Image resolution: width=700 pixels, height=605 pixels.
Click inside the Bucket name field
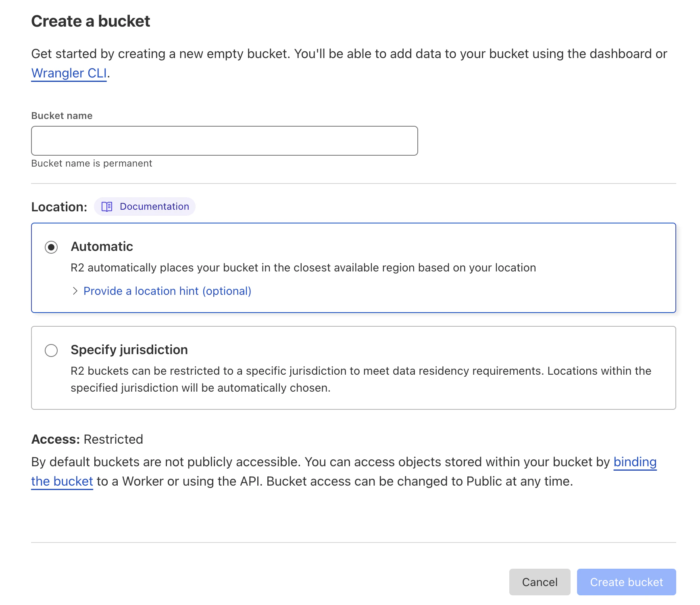[x=224, y=140]
